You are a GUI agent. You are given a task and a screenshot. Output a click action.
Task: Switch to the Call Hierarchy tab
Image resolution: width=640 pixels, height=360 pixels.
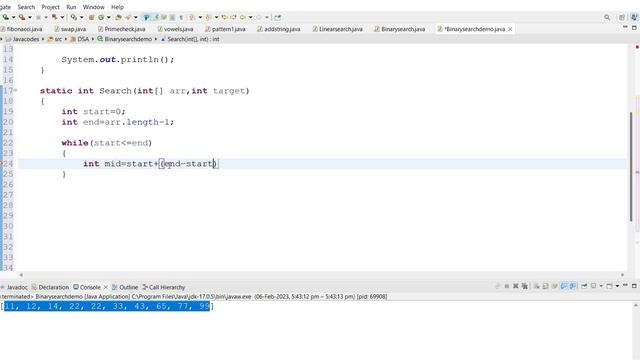click(164, 287)
